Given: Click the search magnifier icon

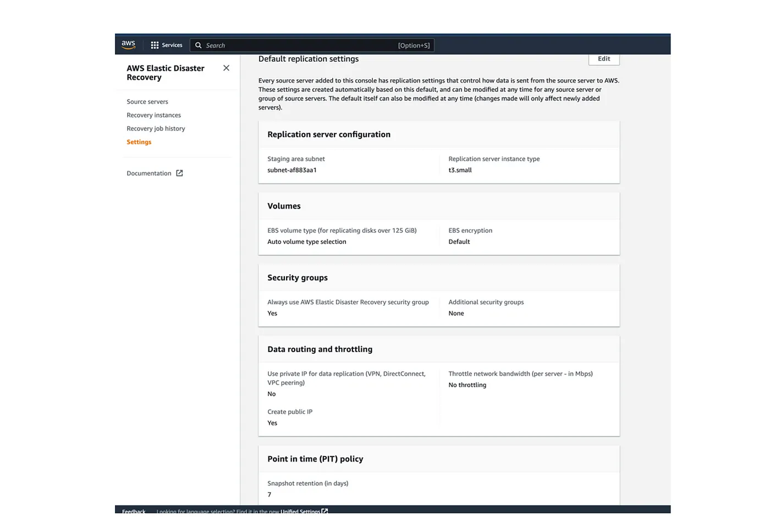Looking at the screenshot, I should point(199,45).
